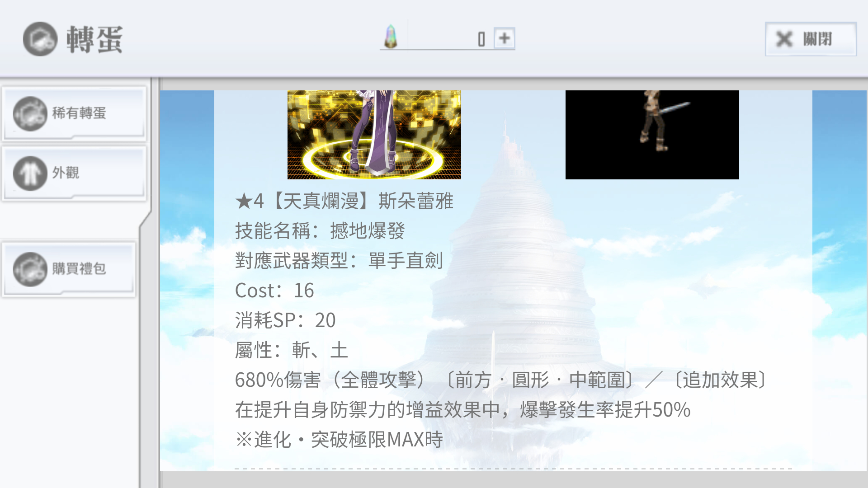
Task: Add crystals with the plus button
Action: tap(504, 38)
